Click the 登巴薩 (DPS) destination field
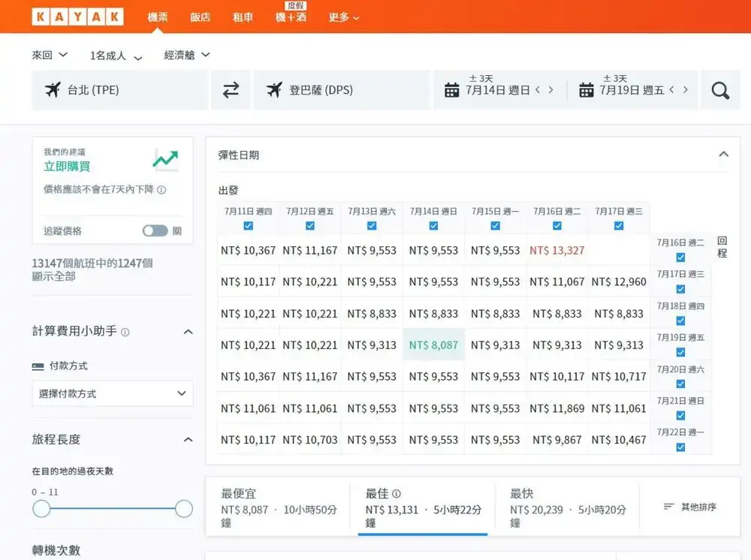Image resolution: width=751 pixels, height=560 pixels. coord(342,90)
